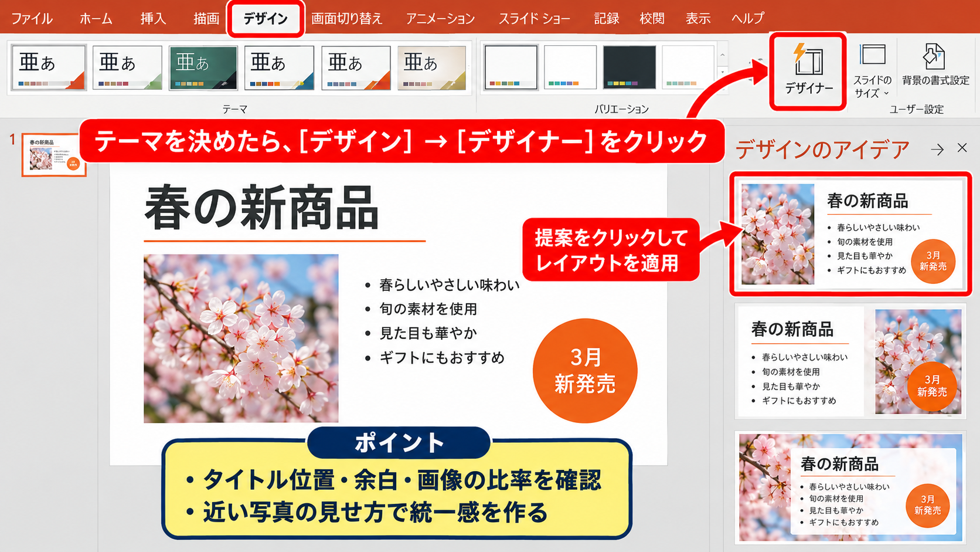Choose the dark navy variation
Viewport: 980px width, 552px height.
click(629, 67)
